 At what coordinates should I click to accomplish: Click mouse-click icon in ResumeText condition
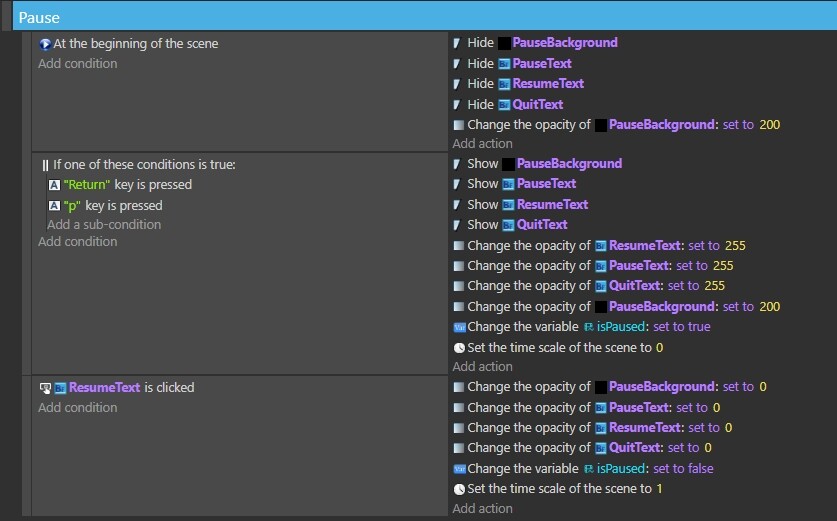[45, 388]
